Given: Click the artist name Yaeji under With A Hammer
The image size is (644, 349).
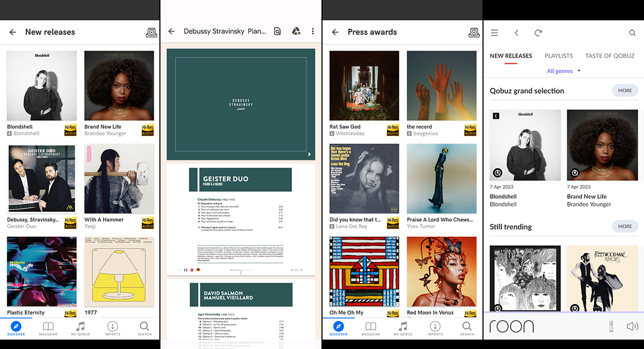Looking at the screenshot, I should coord(91,227).
